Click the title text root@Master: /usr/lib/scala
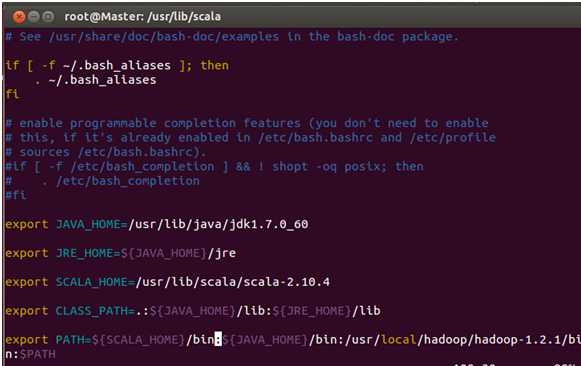The image size is (581, 366). [143, 17]
